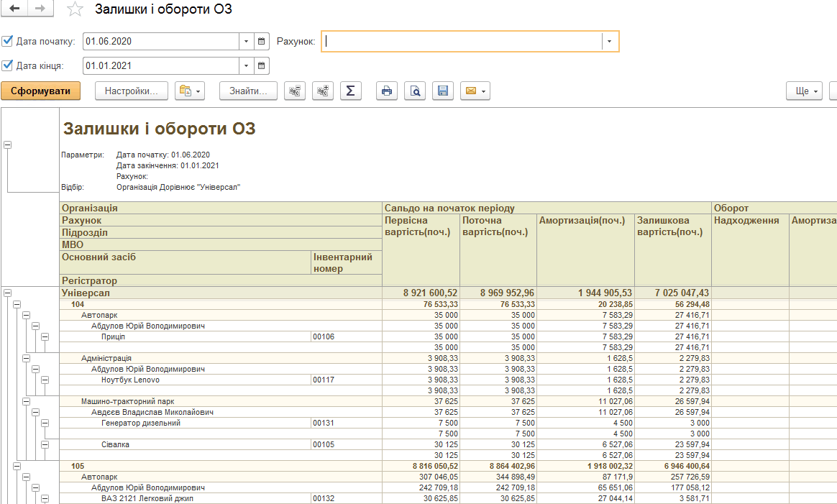This screenshot has height=504, width=837.
Task: Collapse the Адміністрація group
Action: (26, 358)
